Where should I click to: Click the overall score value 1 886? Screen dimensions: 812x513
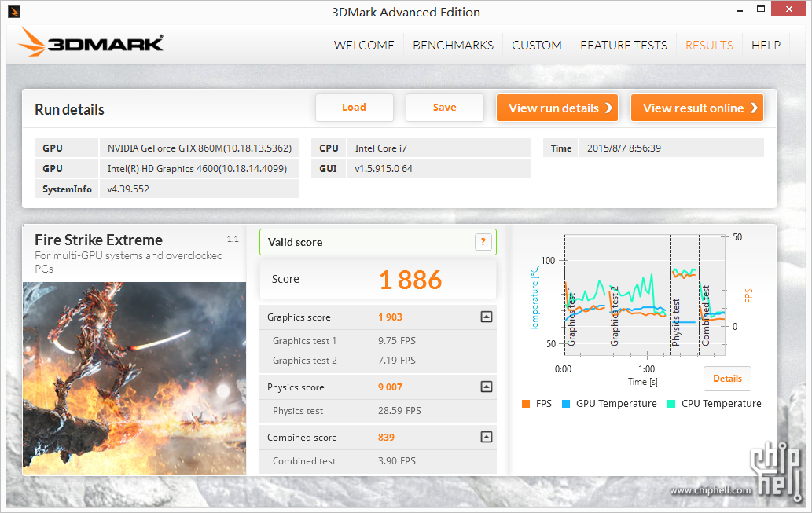tap(410, 280)
